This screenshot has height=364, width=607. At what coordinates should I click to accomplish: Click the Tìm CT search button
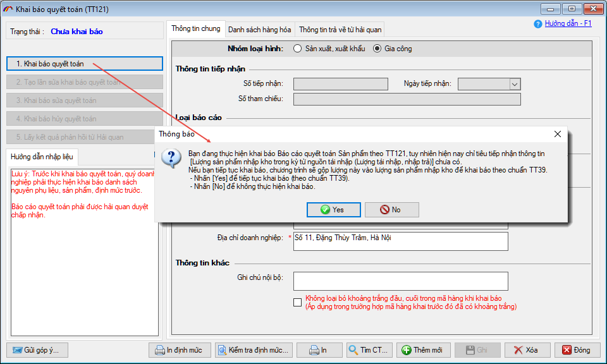[369, 350]
